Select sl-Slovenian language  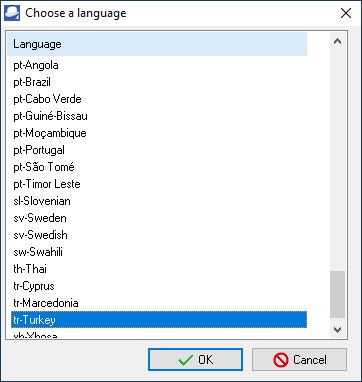pyautogui.click(x=159, y=201)
